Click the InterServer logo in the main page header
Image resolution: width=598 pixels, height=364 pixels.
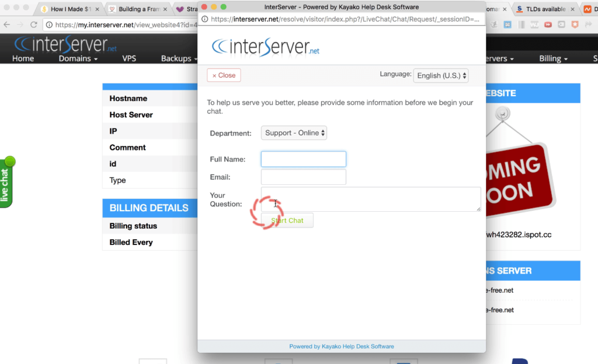[65, 44]
